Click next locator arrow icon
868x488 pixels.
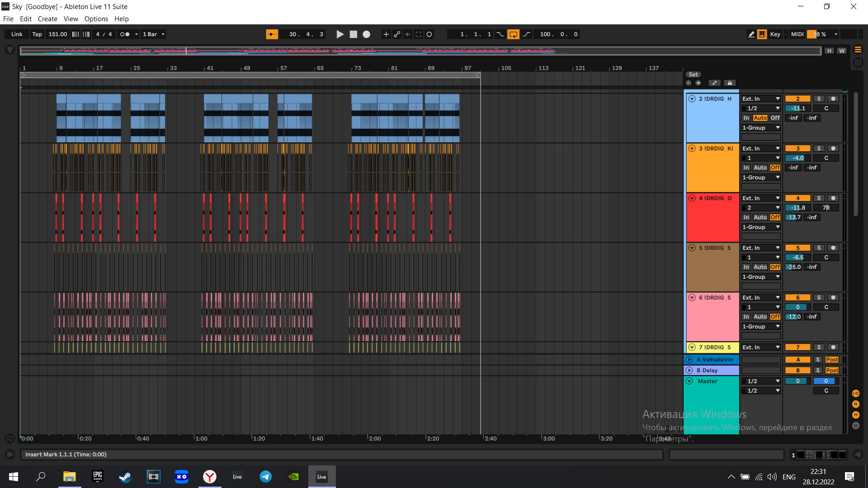(698, 83)
